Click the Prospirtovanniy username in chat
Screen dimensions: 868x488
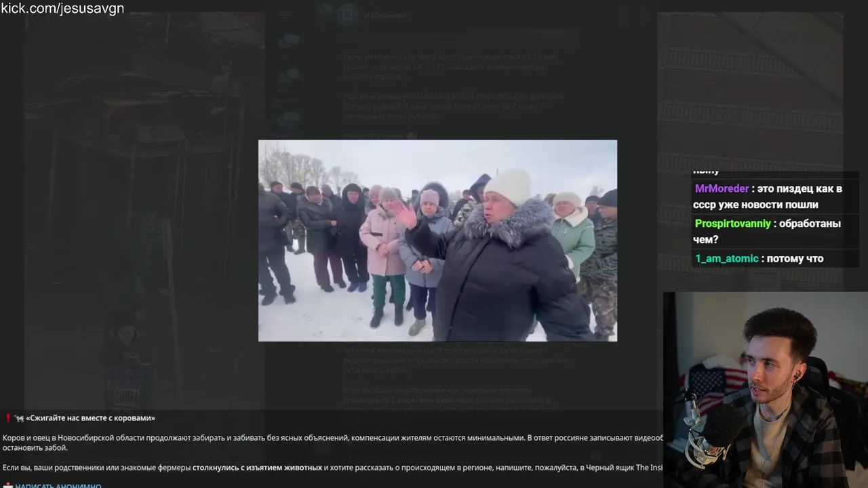point(733,223)
